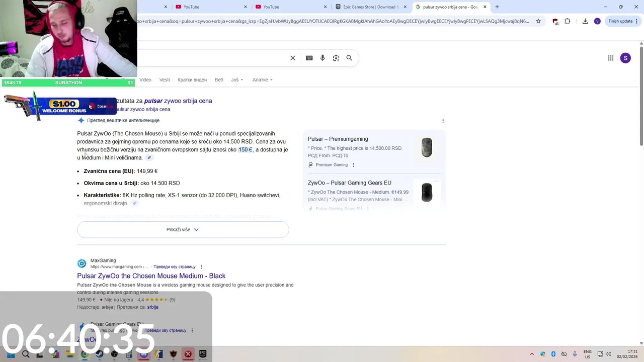This screenshot has height=362, width=644.
Task: Search instead for 'pulsur zywoo srbija cena'
Action: pyautogui.click(x=143, y=110)
